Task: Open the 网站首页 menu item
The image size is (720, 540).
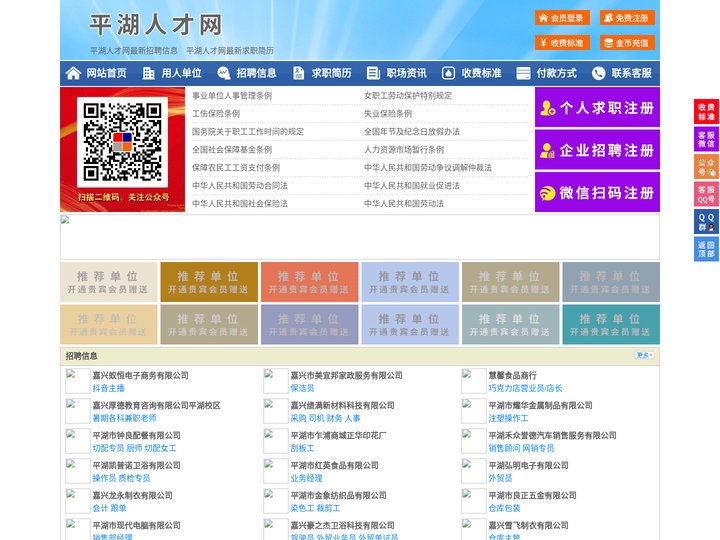Action: pyautogui.click(x=106, y=73)
